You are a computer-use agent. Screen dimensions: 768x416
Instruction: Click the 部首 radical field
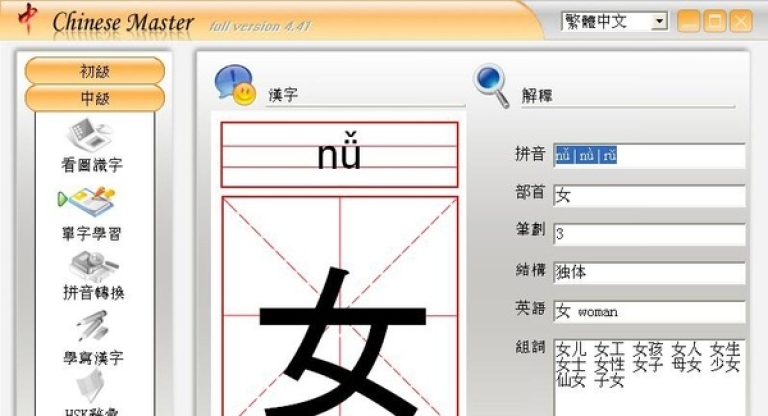click(x=649, y=195)
